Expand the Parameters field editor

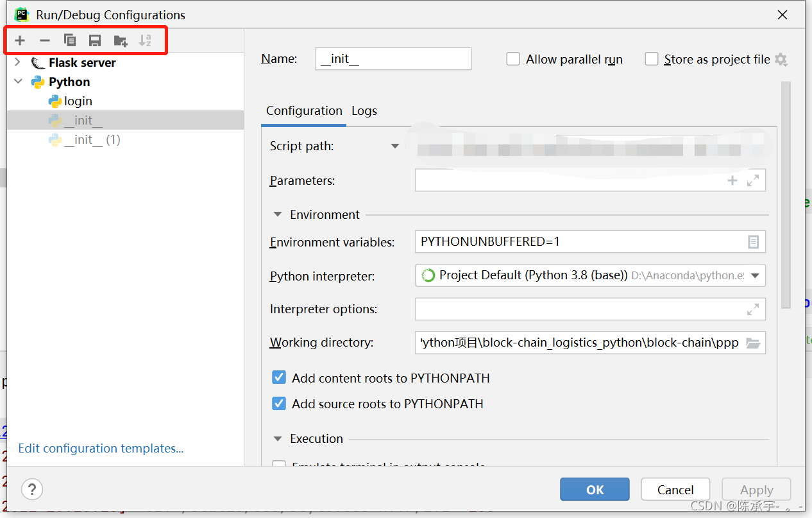753,181
